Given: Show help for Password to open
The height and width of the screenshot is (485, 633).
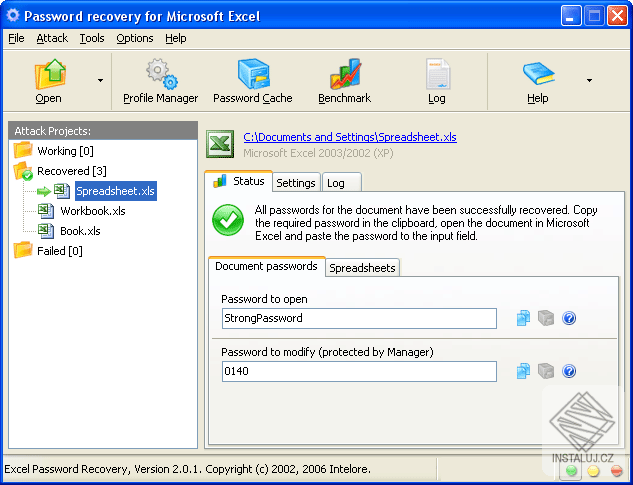Looking at the screenshot, I should click(569, 318).
